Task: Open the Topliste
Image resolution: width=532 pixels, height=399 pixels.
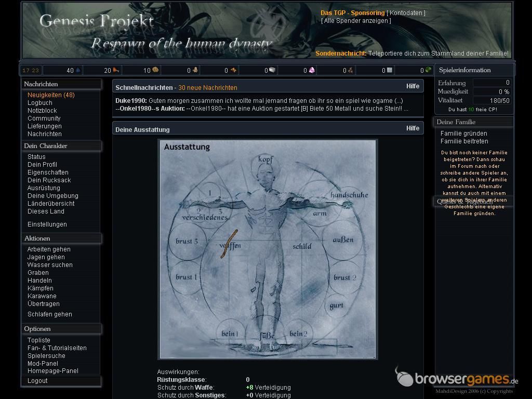Action: pos(38,340)
